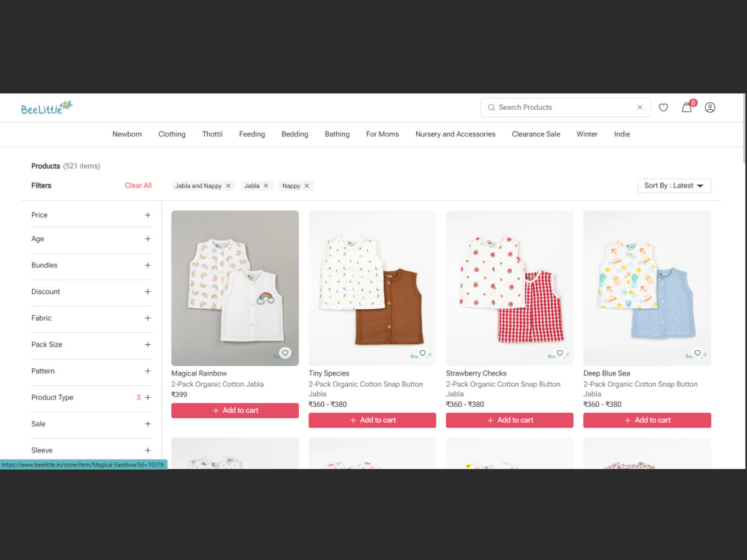Open the Winter menu
Screen dimensions: 747x560
coord(587,134)
